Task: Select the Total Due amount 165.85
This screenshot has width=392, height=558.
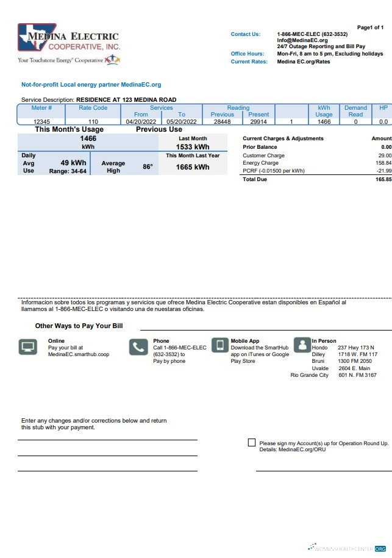Action: [383, 179]
